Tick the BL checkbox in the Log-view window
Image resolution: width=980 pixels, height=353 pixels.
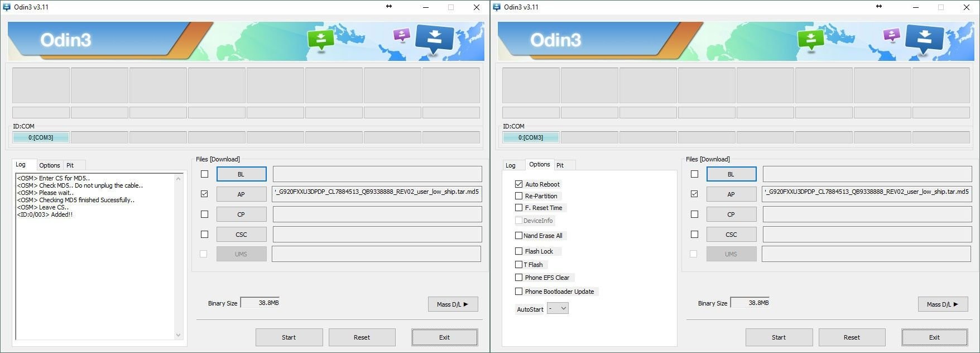204,174
